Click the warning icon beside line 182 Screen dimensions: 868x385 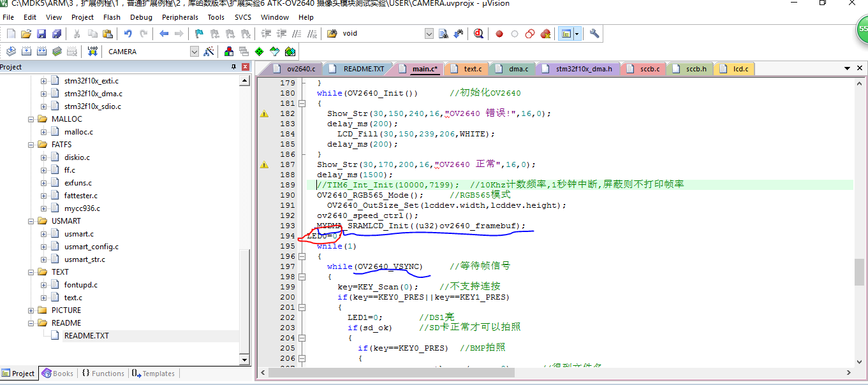264,113
